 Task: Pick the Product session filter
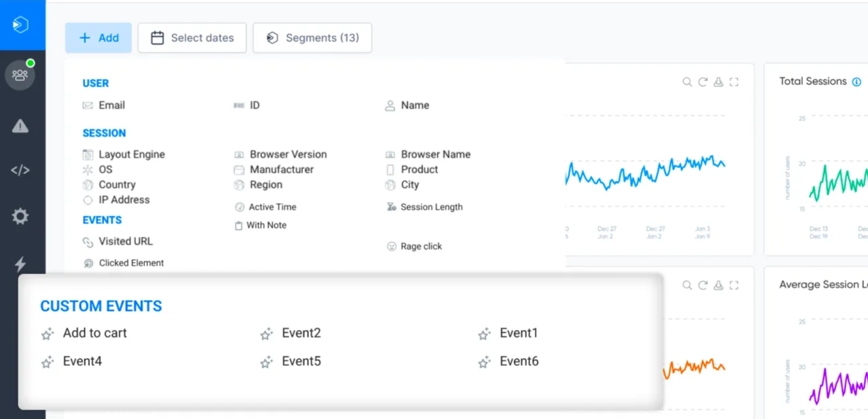pyautogui.click(x=412, y=169)
